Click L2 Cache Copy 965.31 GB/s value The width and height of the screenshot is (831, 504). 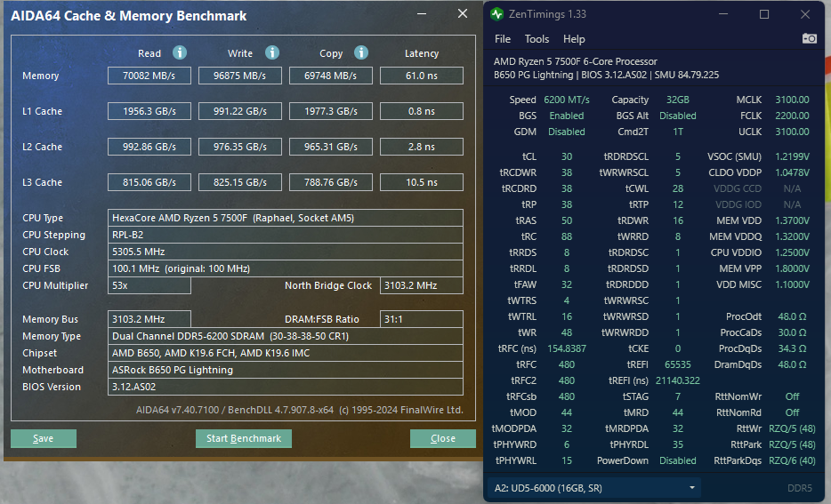(331, 147)
